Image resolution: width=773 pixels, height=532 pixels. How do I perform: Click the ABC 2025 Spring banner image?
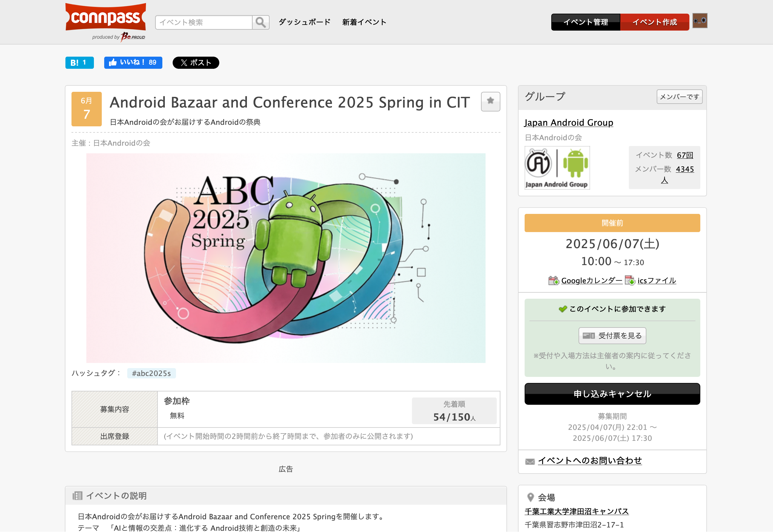(286, 258)
